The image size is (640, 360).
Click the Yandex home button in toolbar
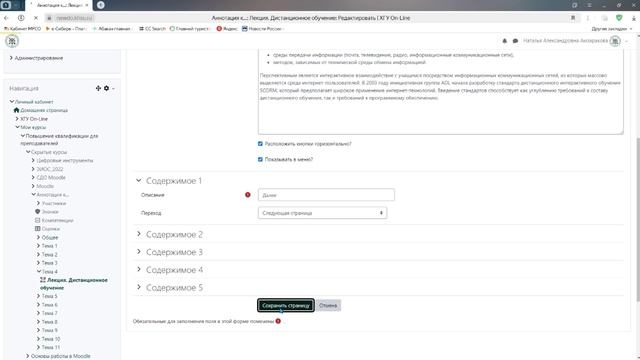point(21,18)
